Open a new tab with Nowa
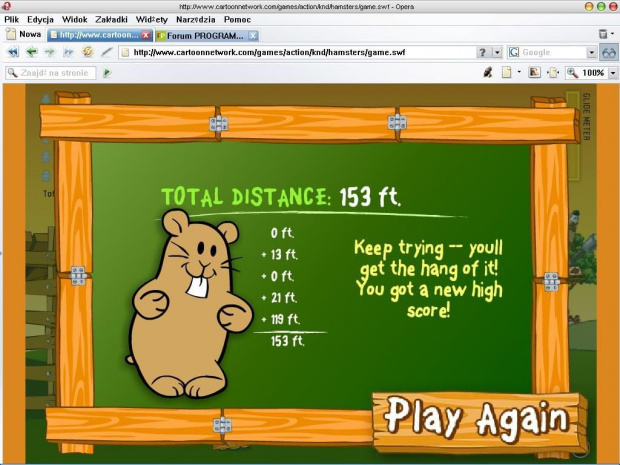The width and height of the screenshot is (620, 465). pos(23,35)
